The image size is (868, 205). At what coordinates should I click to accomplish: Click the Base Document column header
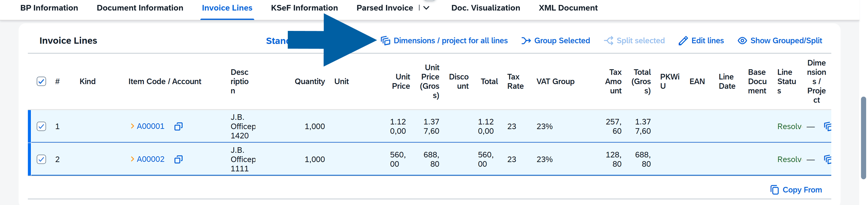[757, 81]
